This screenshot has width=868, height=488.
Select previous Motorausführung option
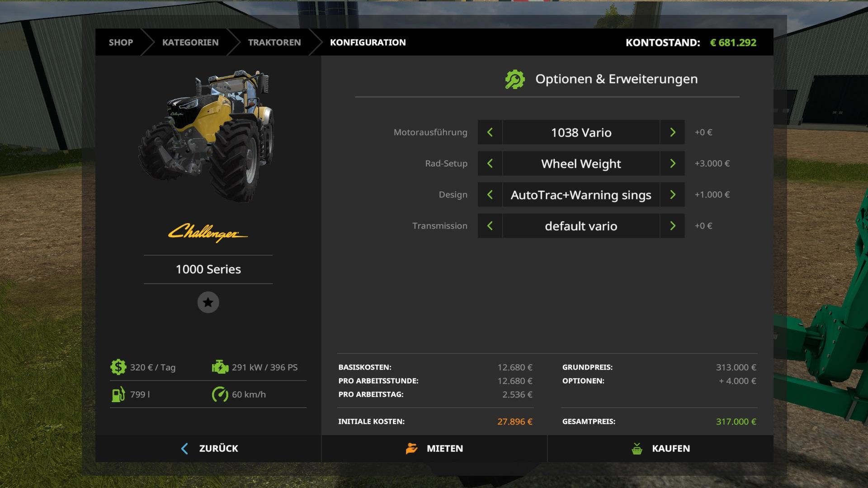pyautogui.click(x=490, y=132)
